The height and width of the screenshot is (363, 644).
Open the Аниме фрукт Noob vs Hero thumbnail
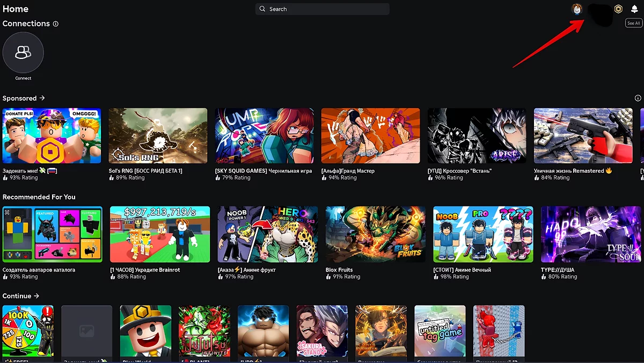(x=268, y=234)
